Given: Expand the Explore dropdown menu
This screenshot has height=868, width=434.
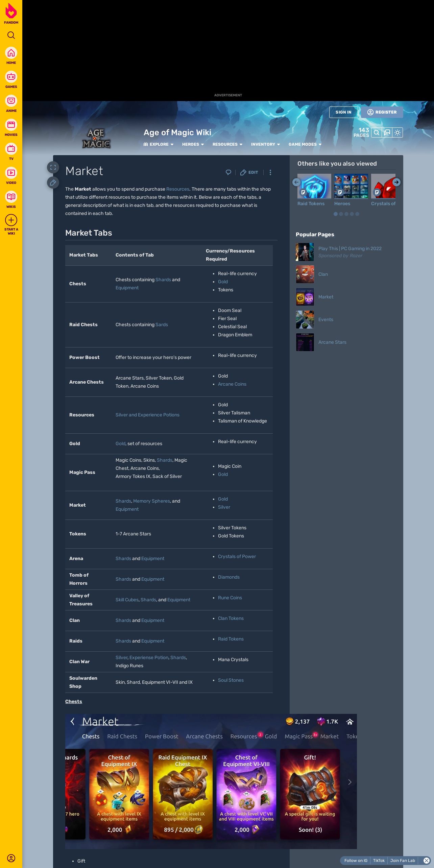Looking at the screenshot, I should tap(159, 144).
